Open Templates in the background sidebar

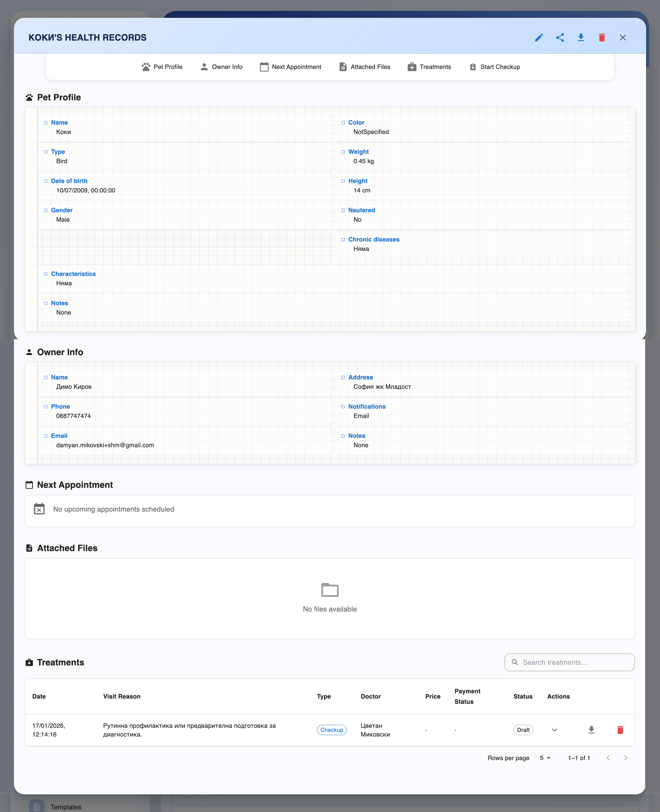[x=66, y=807]
